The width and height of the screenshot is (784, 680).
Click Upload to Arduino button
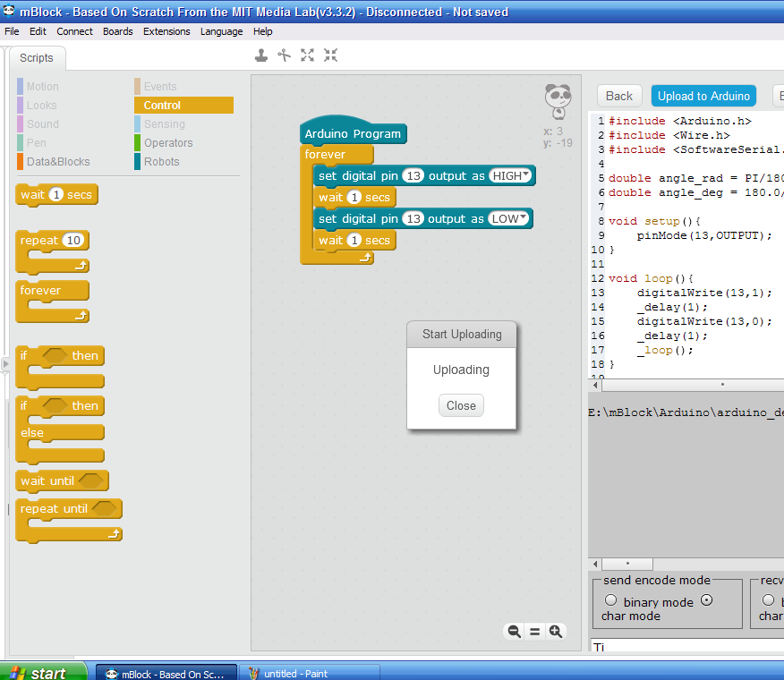703,96
